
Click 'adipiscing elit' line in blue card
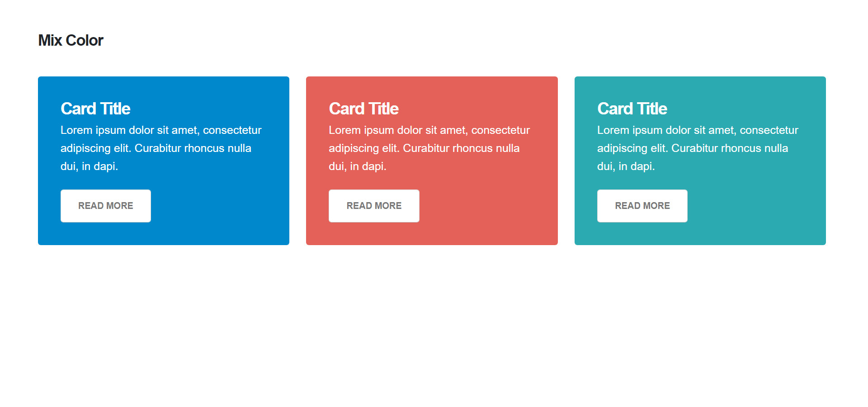[x=156, y=148]
